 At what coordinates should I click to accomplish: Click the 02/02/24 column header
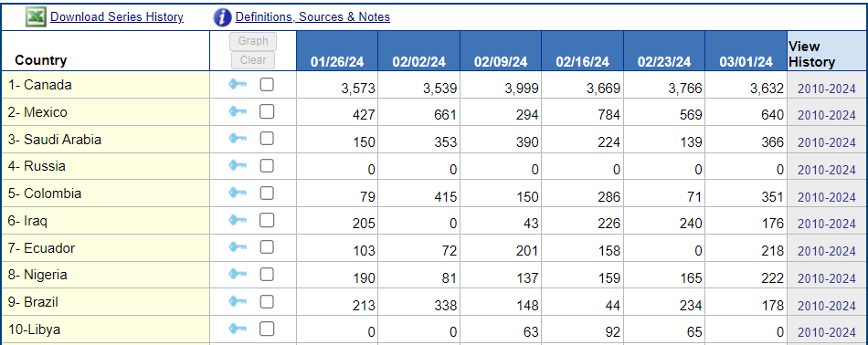click(x=418, y=51)
